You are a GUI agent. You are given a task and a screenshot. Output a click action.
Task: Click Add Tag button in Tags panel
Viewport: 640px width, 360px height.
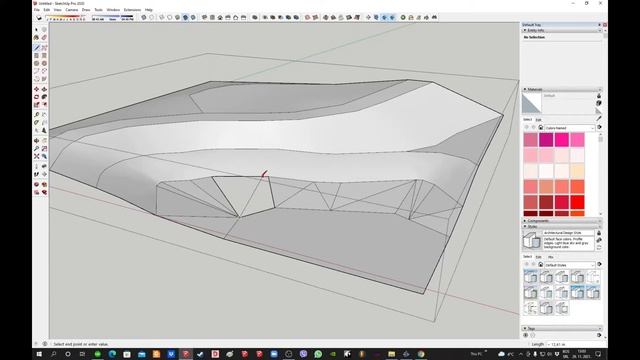pyautogui.click(x=526, y=335)
